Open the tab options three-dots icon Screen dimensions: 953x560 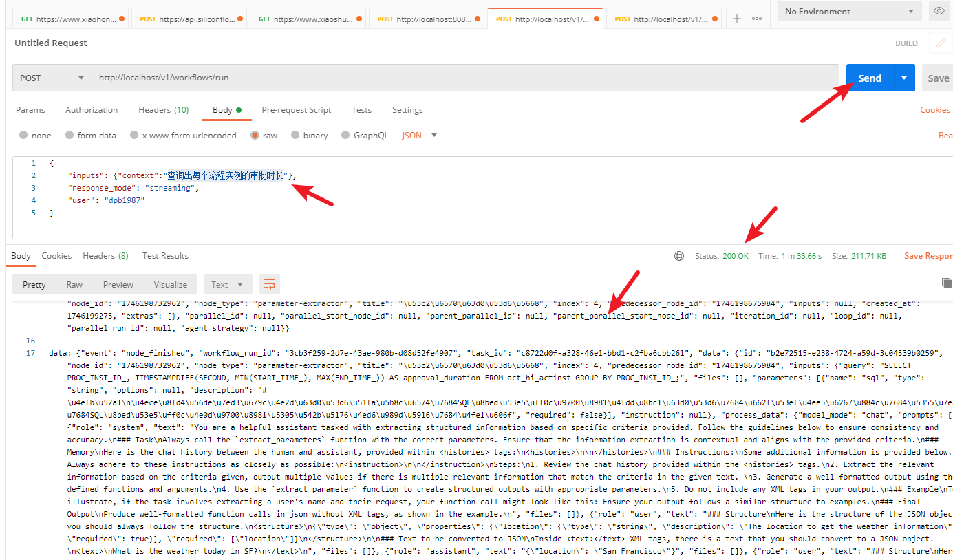tap(757, 19)
